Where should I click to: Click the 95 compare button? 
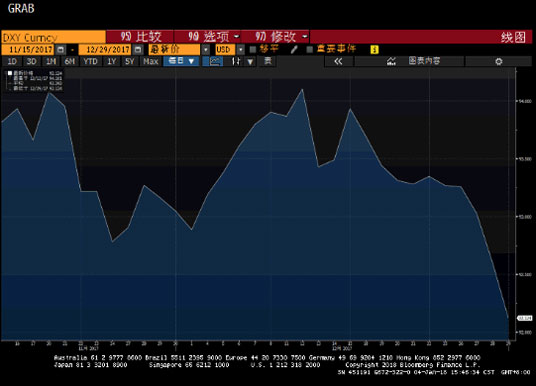tap(140, 37)
